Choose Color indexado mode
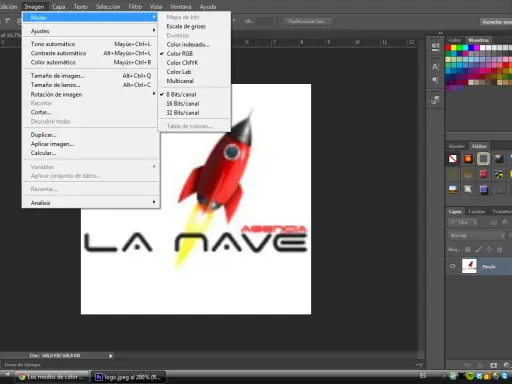 [x=188, y=45]
